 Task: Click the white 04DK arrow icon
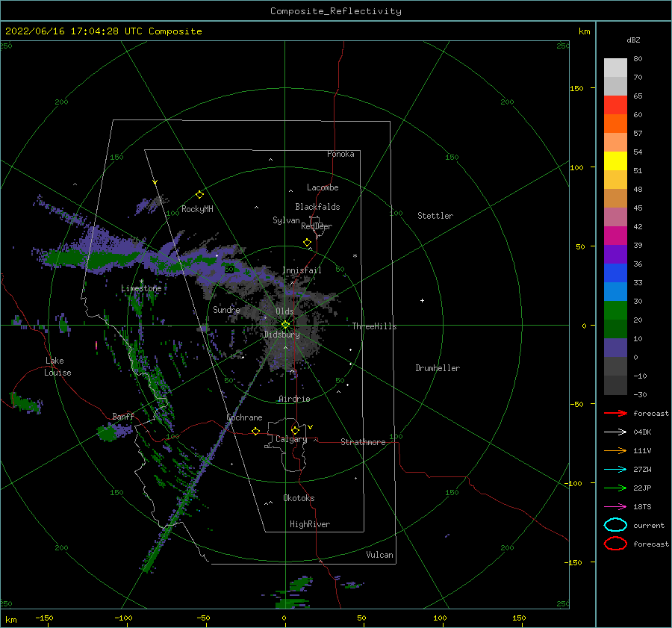615,432
